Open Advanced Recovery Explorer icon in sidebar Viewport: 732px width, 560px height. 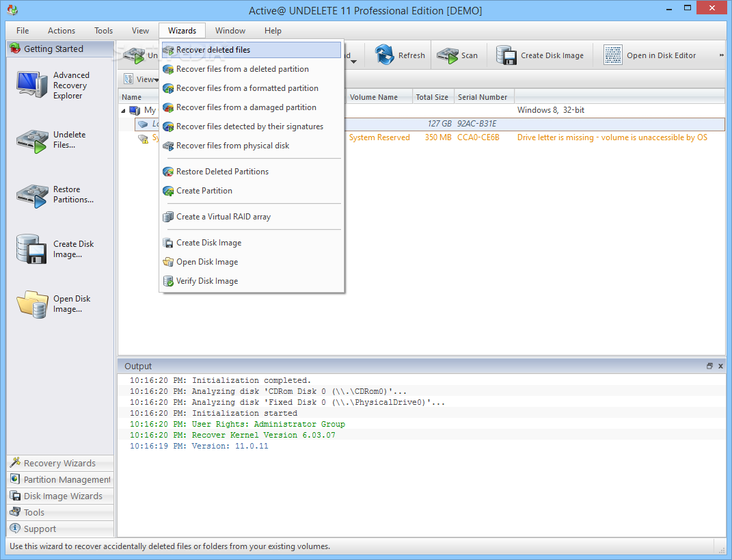pyautogui.click(x=31, y=85)
